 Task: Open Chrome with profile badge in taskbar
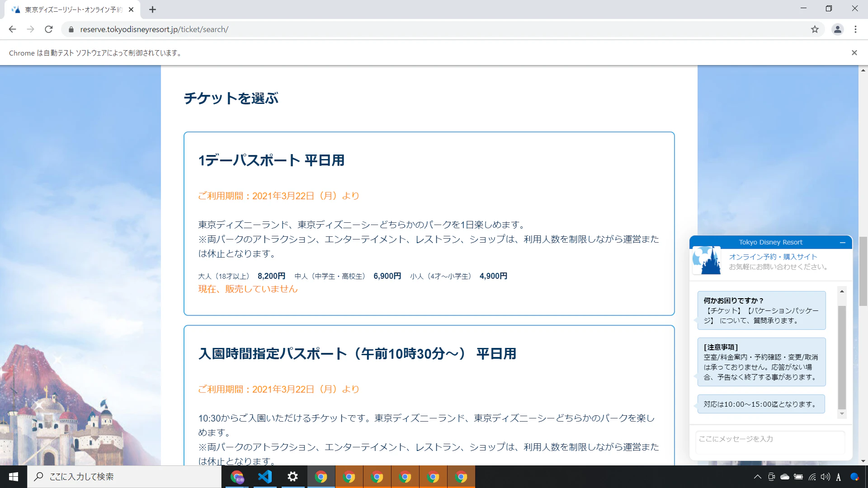point(237,477)
